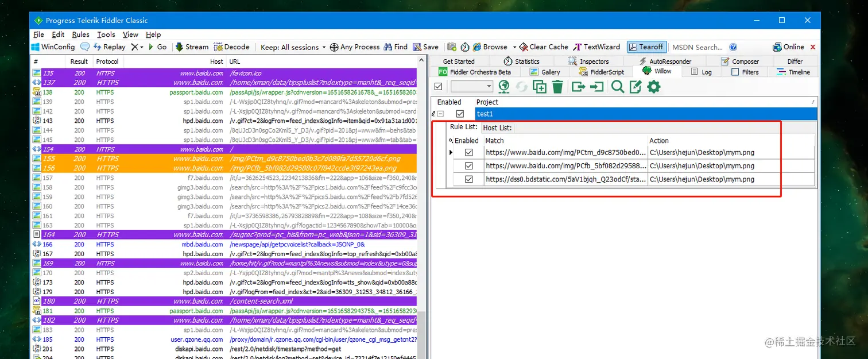Open the Fiddler Orchestra Beta tab
The width and height of the screenshot is (868, 359).
[474, 72]
